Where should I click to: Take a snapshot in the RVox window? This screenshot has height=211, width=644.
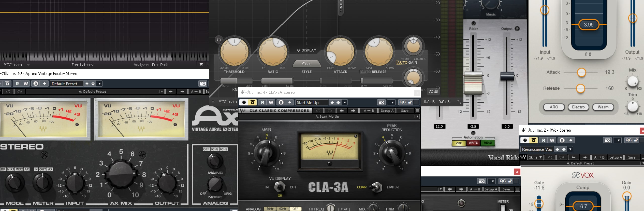point(607,140)
